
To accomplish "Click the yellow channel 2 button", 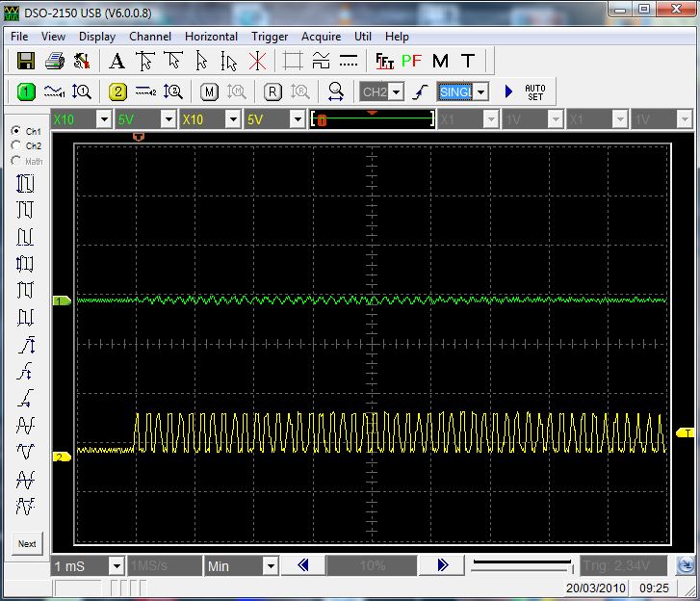I will 117,91.
